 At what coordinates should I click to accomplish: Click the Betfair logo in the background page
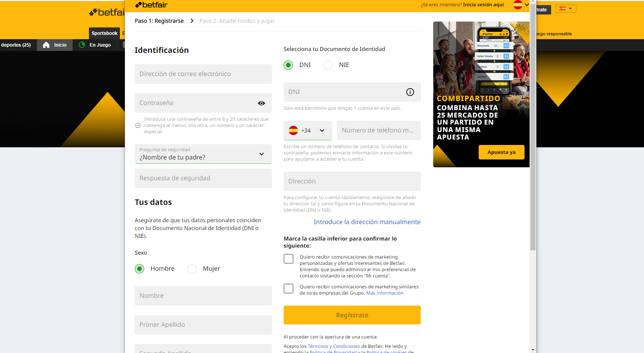(x=107, y=12)
